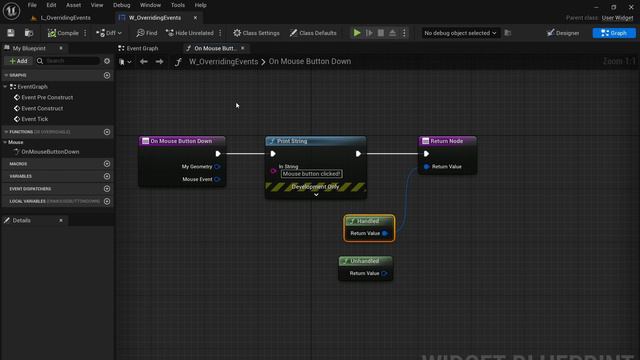Open play mode options menu
Viewport: 640px width, 360px height.
404,33
